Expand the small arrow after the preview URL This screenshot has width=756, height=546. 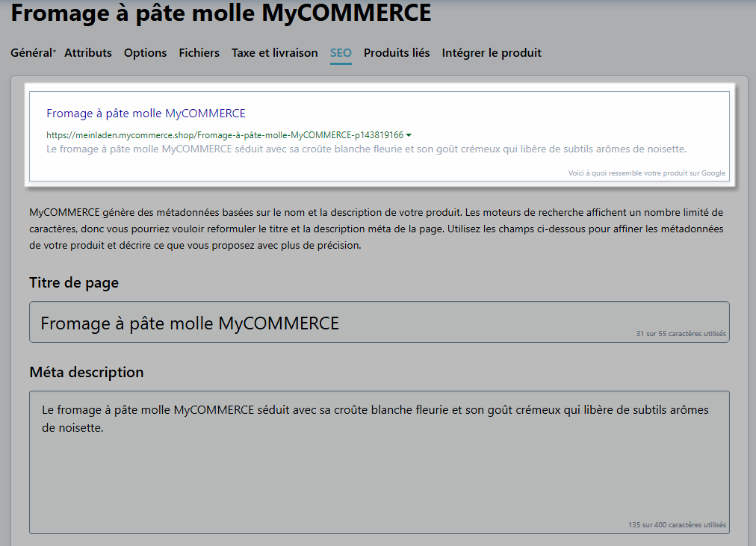click(409, 135)
